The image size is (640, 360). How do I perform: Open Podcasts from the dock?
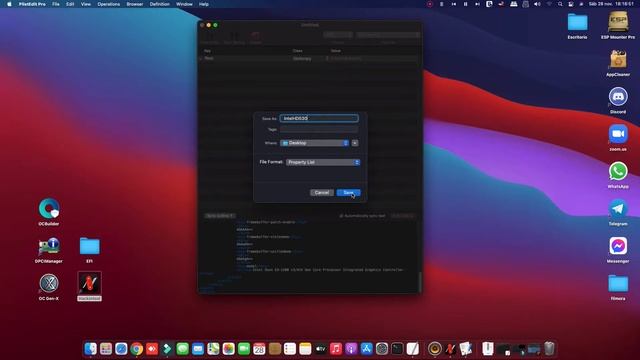(x=351, y=349)
